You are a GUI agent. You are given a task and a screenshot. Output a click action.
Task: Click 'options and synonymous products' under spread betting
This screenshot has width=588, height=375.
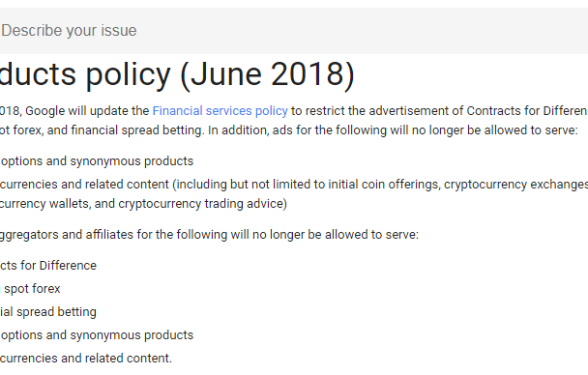(x=97, y=335)
